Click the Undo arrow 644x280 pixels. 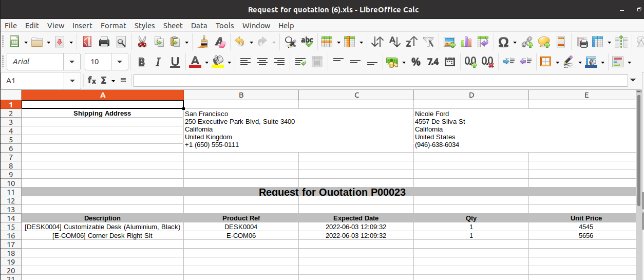(240, 42)
